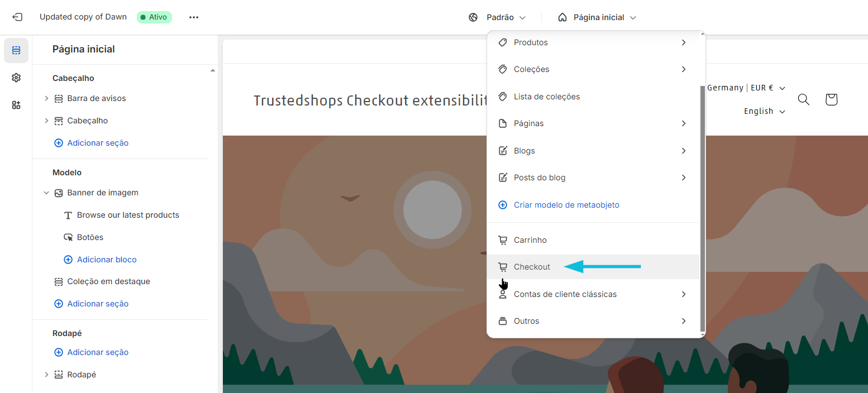Expand the Cabeçalho section tree item
The image size is (868, 393).
pyautogui.click(x=46, y=121)
